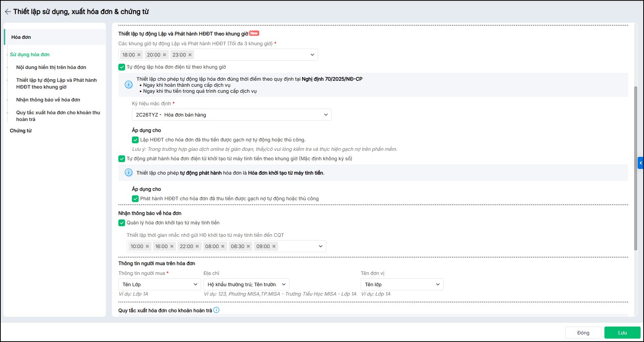Remove the 23:00 time slot tag

(190, 55)
